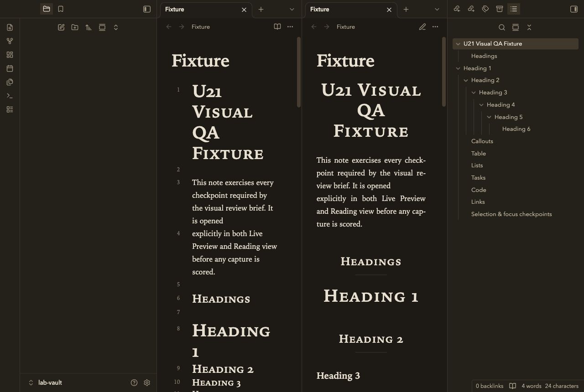Toggle auto-scroll to heading in outline
This screenshot has width=584, height=392.
tap(516, 27)
